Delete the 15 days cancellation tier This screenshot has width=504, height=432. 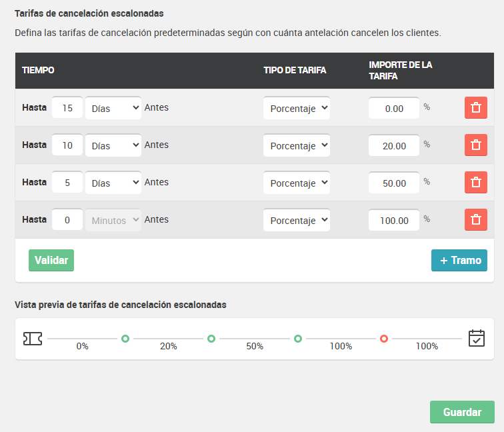[476, 108]
